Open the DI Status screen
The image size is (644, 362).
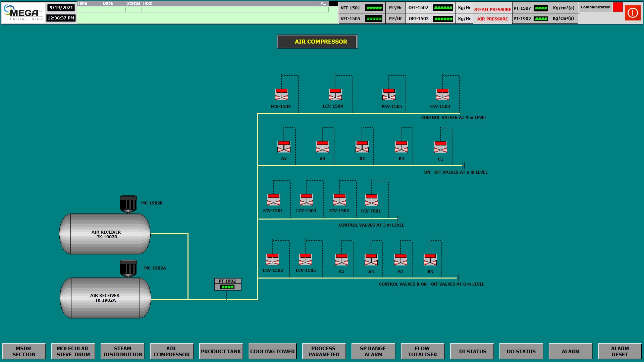click(x=472, y=351)
